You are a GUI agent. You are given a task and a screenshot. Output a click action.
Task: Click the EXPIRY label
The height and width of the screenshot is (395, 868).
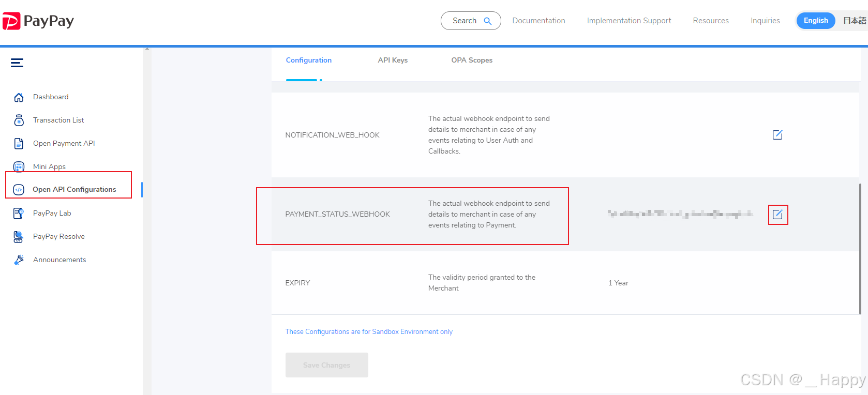pos(297,283)
